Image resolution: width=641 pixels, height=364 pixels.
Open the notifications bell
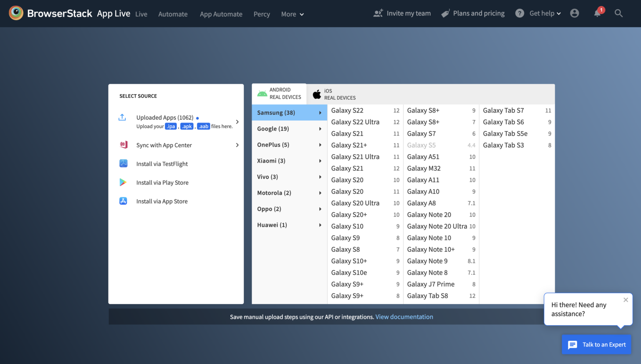tap(597, 13)
